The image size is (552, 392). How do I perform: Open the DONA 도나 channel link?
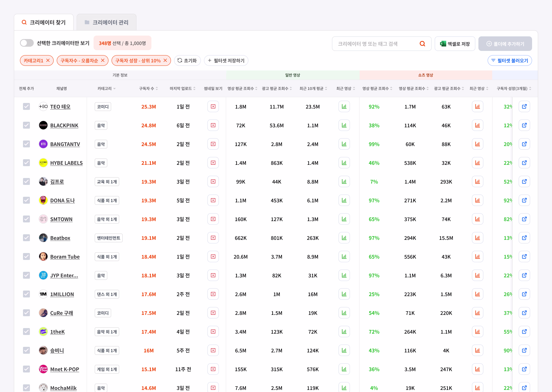pos(62,200)
